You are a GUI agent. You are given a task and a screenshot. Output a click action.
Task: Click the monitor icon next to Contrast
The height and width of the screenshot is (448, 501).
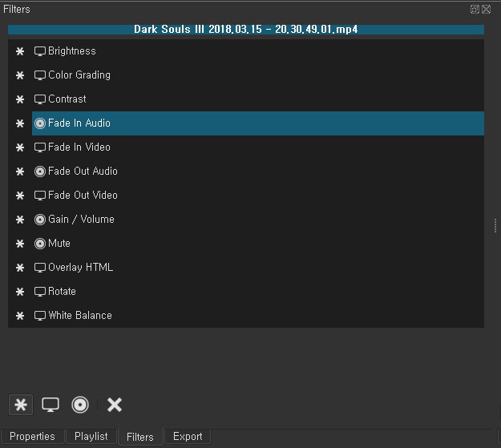pyautogui.click(x=40, y=99)
